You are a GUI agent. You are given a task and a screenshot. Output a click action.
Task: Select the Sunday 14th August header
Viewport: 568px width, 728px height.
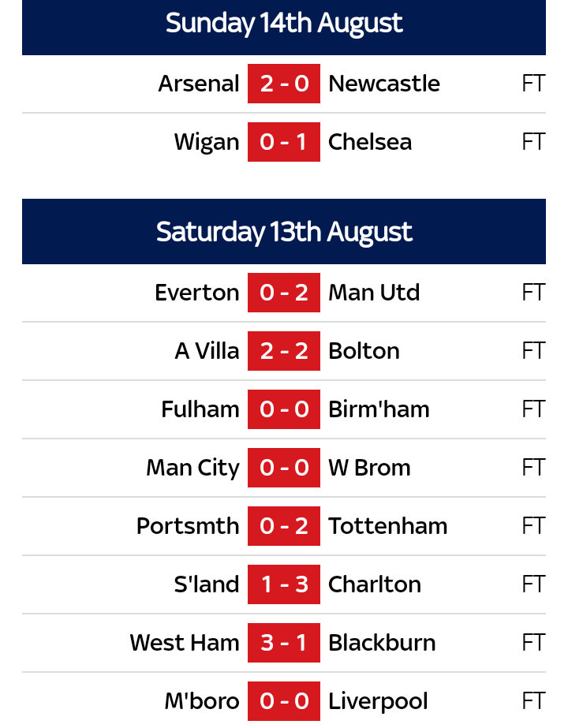pos(284,24)
